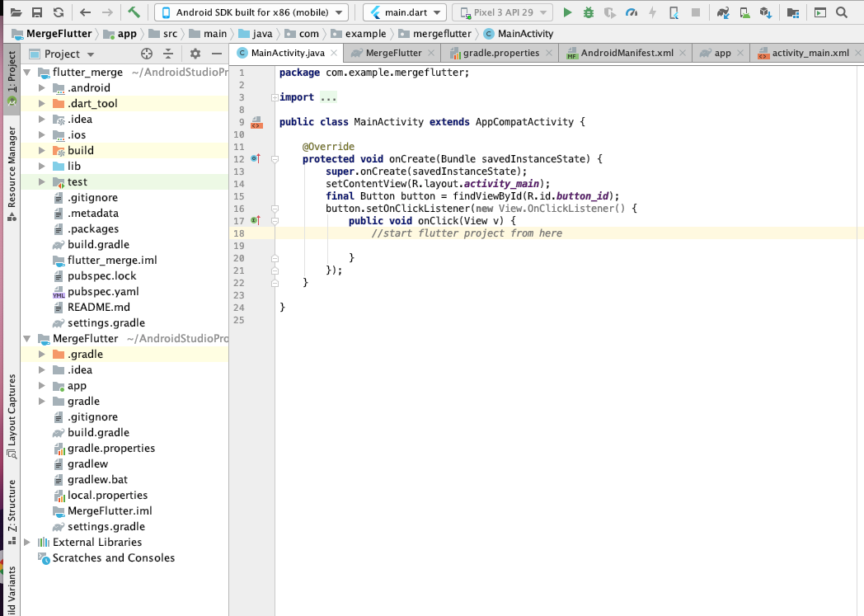Open AVD Manager icon
The image size is (864, 616).
pyautogui.click(x=744, y=12)
